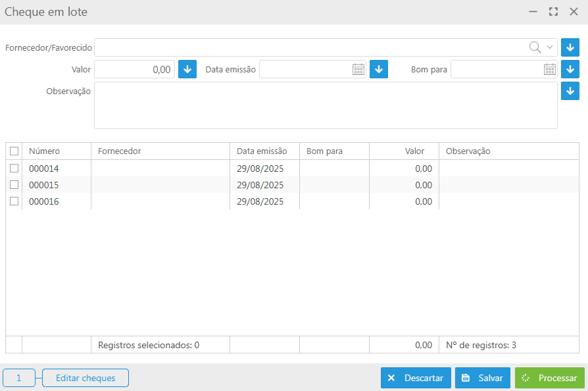Expand the Fornecedor/Favorecido dropdown chevron

550,47
